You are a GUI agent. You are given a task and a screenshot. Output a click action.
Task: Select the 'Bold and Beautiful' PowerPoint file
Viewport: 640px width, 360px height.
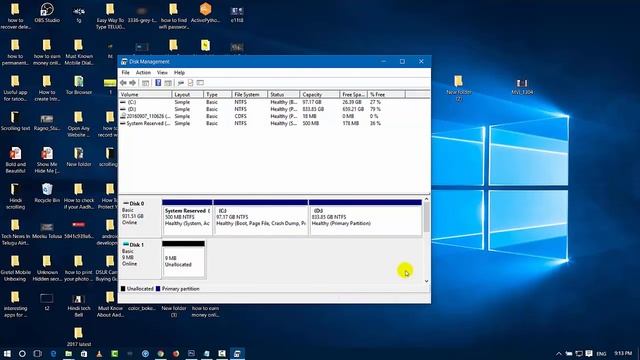click(x=15, y=160)
